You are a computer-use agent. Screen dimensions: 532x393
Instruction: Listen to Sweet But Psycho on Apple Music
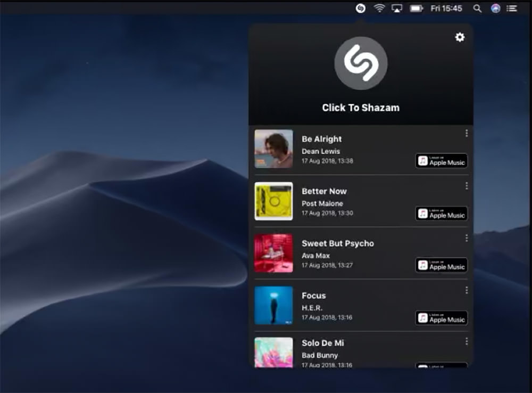tap(442, 265)
